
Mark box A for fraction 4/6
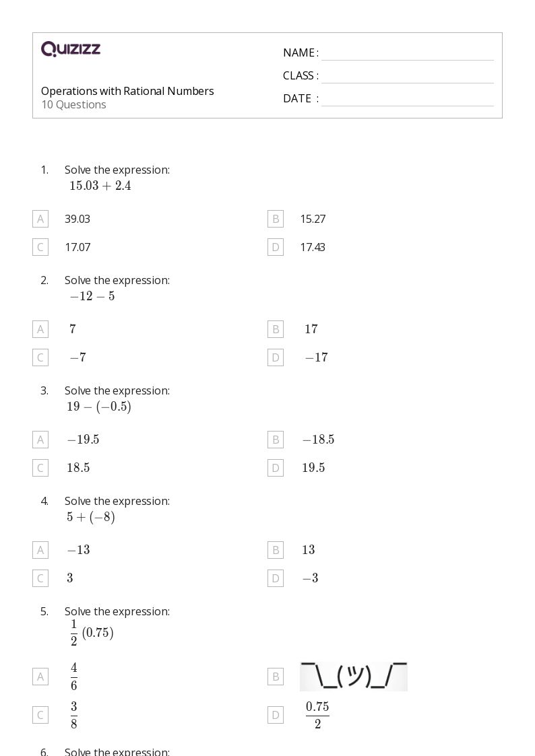[40, 677]
